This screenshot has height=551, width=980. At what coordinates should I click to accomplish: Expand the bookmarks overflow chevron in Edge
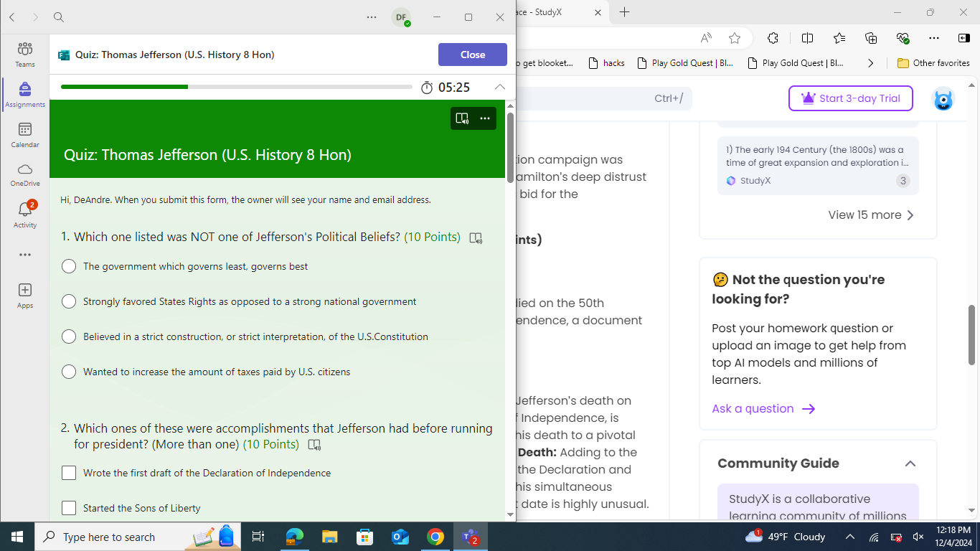click(x=870, y=63)
